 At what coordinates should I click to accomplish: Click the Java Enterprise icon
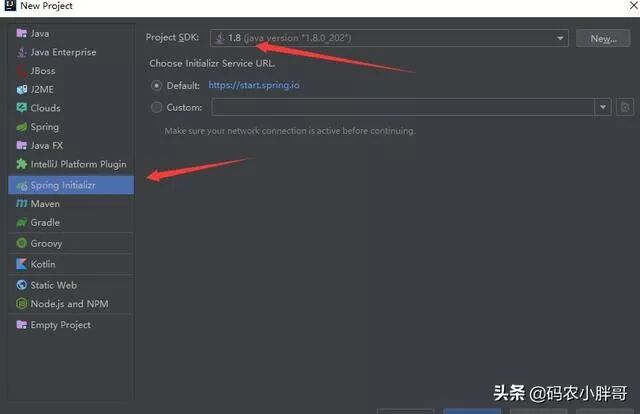21,52
